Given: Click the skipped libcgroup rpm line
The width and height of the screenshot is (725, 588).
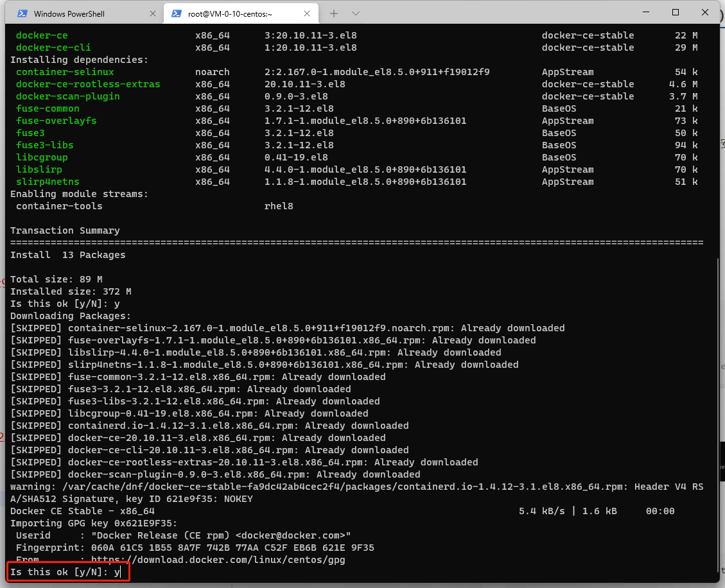Looking at the screenshot, I should [x=189, y=413].
